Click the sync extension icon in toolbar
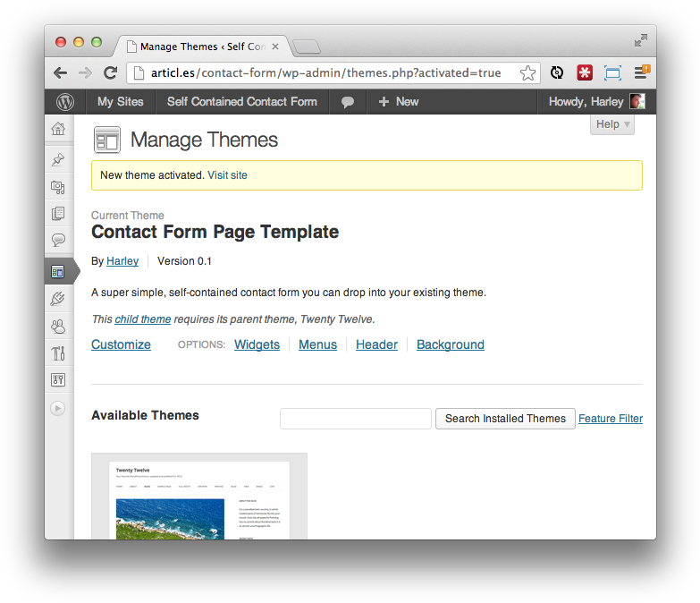This screenshot has width=700, height=603. (x=557, y=72)
